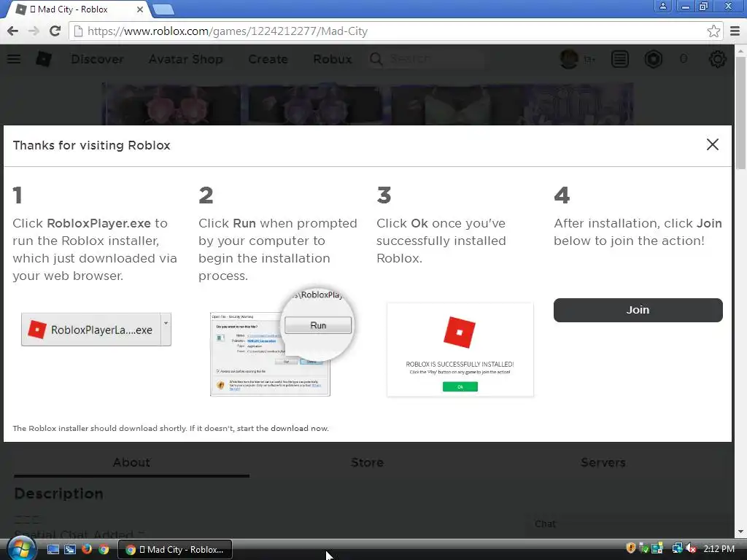Open Roblox hamburger navigation menu

click(14, 59)
